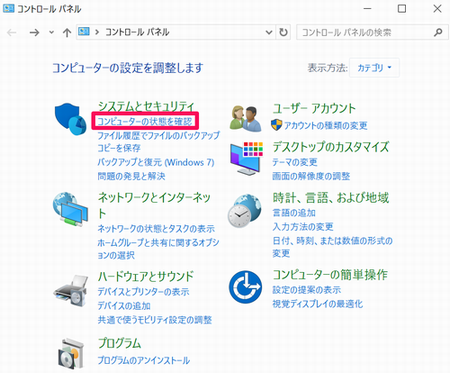This screenshot has width=450, height=373.
Task: Open コンピューターの状態を確認 link
Action: [x=145, y=121]
